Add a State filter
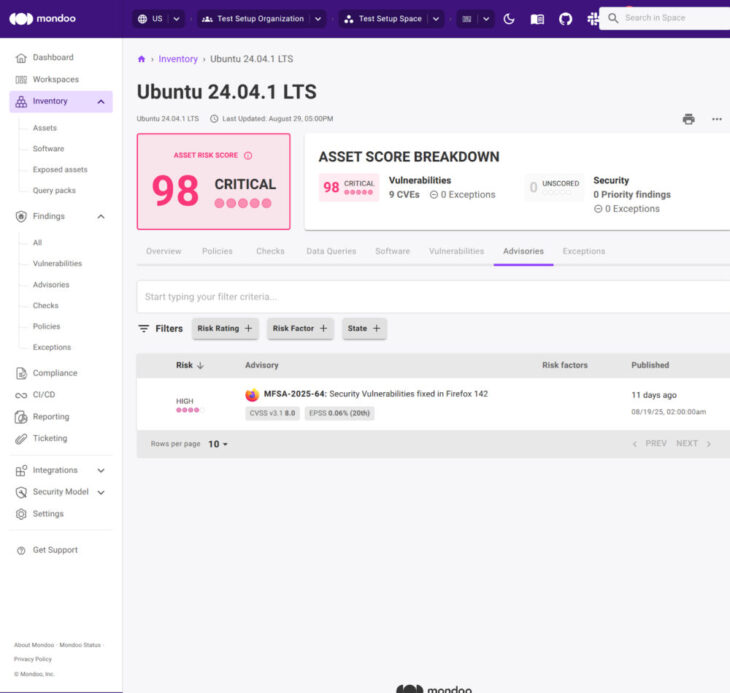 click(x=364, y=329)
